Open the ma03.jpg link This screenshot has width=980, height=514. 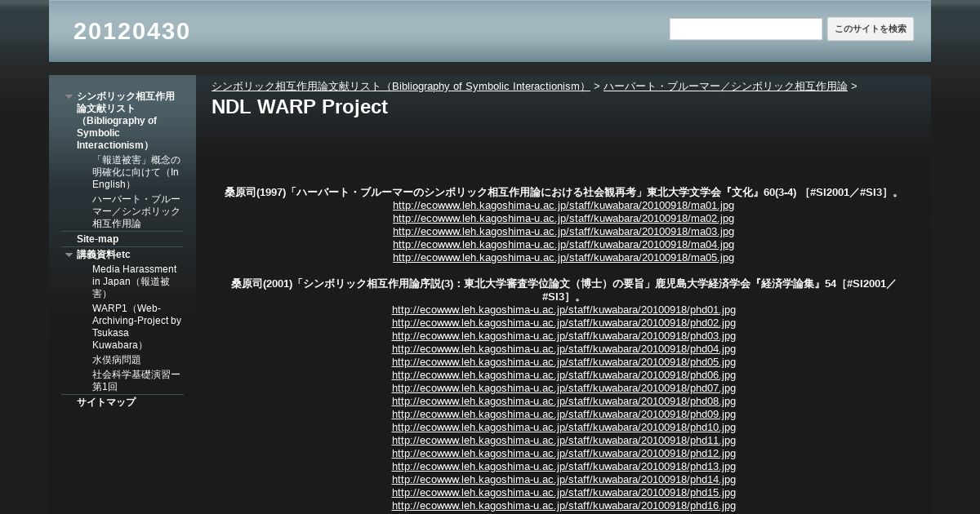click(x=563, y=232)
